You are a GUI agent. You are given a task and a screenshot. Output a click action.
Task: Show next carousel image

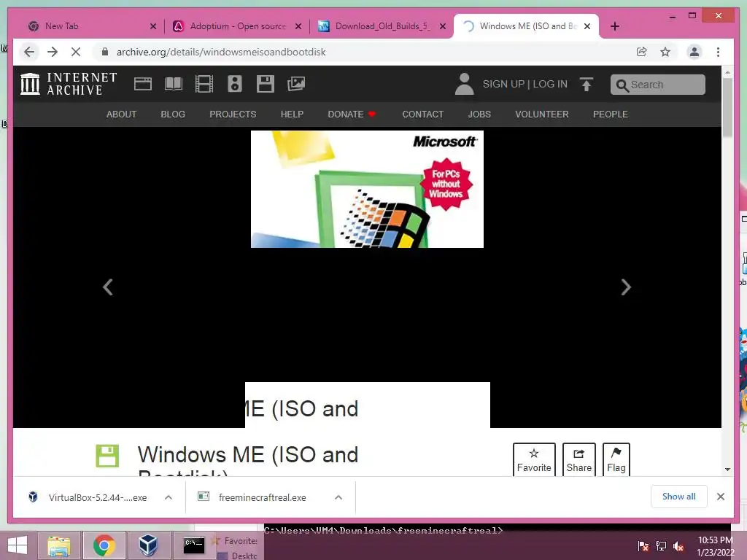[626, 287]
